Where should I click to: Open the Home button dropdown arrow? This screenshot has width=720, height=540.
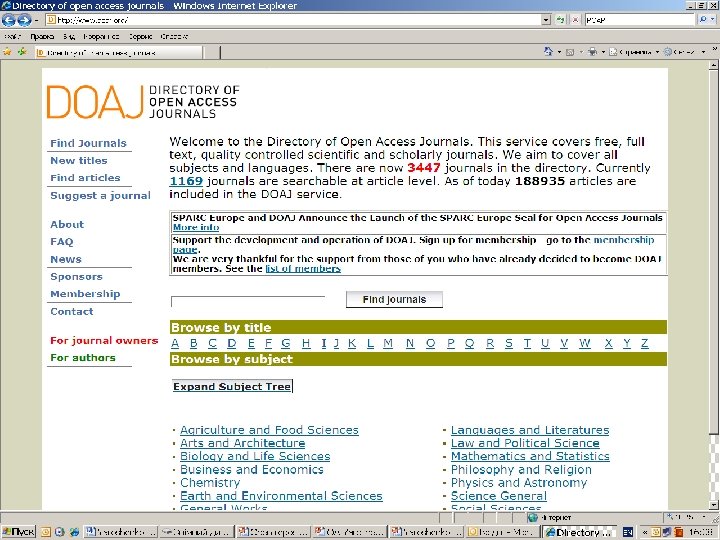pyautogui.click(x=559, y=52)
